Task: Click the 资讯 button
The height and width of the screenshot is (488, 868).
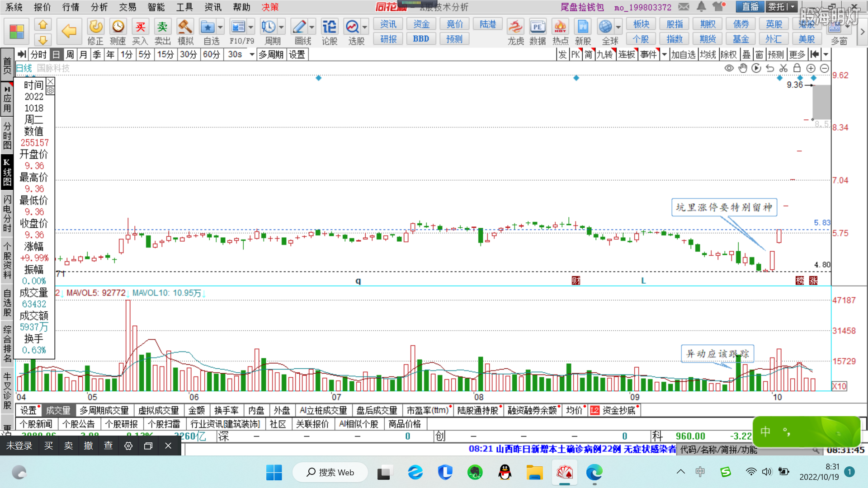Action: [x=388, y=24]
